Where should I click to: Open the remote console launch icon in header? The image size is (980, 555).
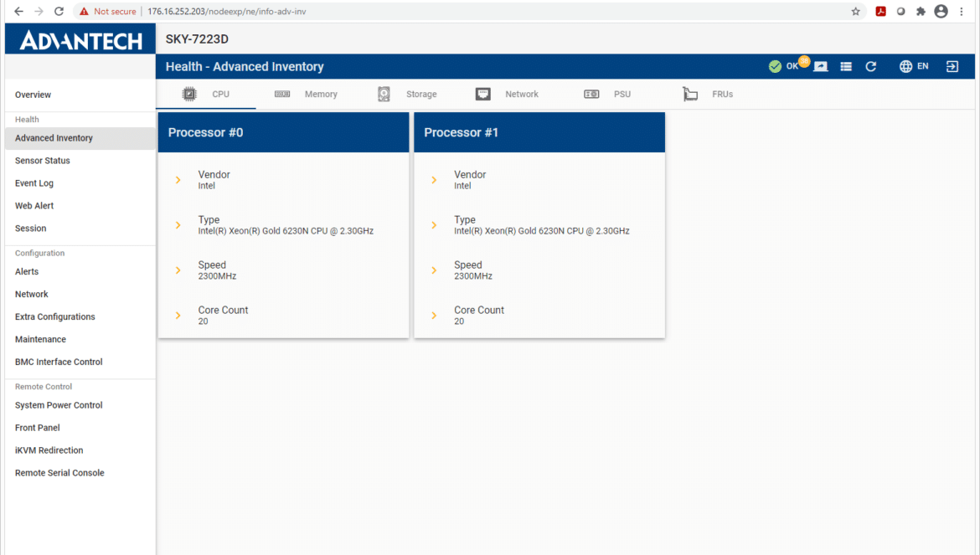pos(821,66)
